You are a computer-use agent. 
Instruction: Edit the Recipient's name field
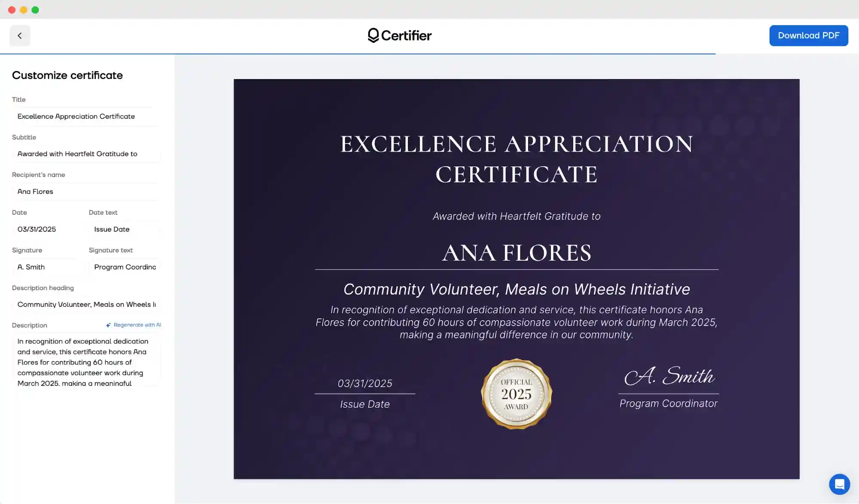click(x=86, y=192)
